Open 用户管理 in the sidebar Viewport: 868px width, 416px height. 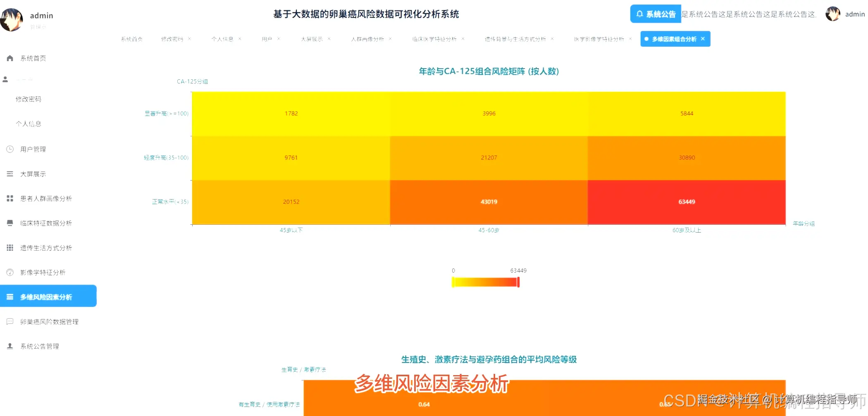point(33,149)
